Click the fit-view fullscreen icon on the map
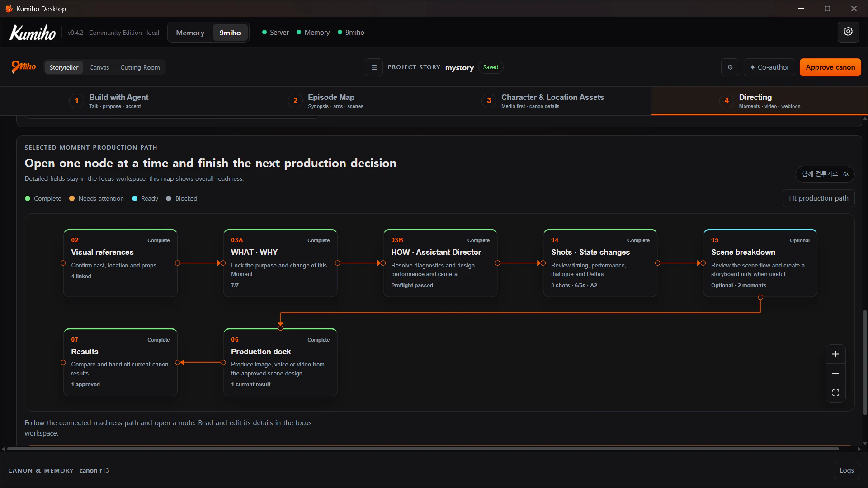This screenshot has width=868, height=488. (835, 393)
